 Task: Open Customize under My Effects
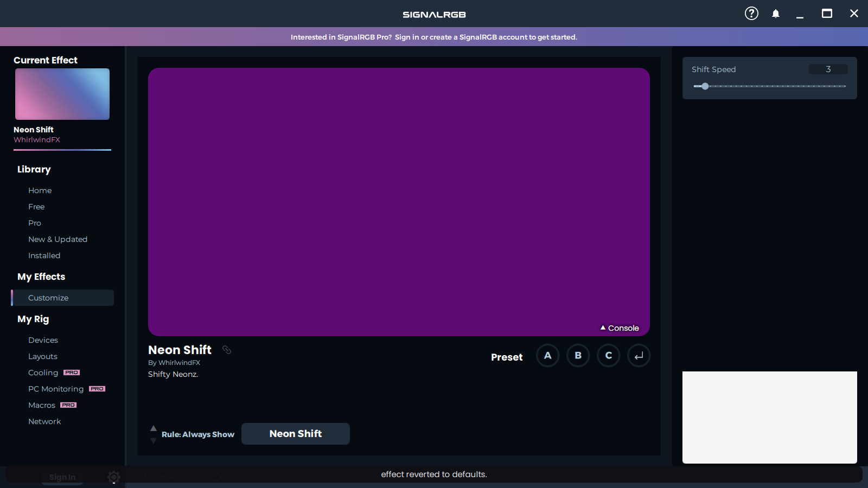point(62,298)
